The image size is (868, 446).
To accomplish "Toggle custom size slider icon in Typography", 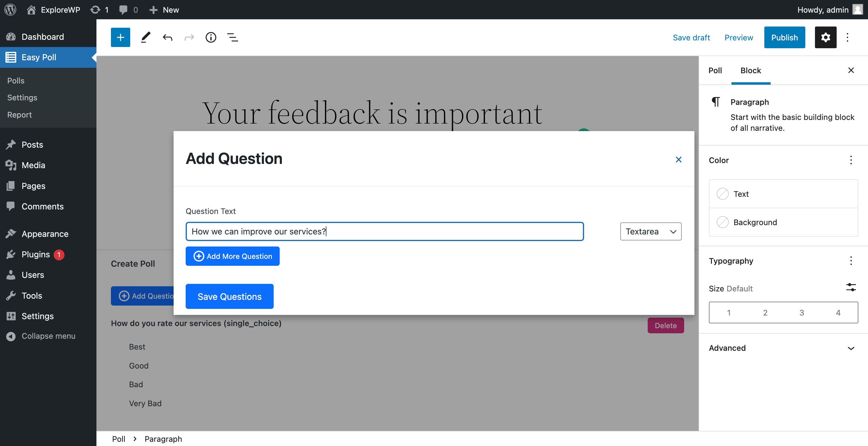I will point(851,287).
